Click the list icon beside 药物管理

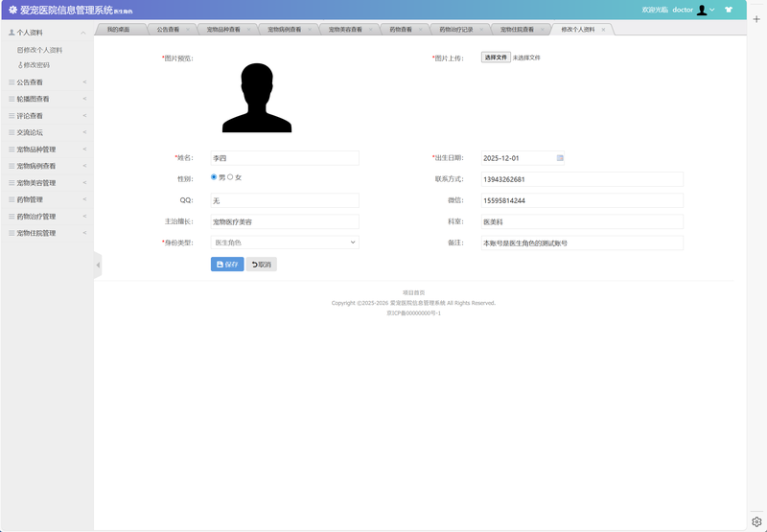tap(12, 199)
